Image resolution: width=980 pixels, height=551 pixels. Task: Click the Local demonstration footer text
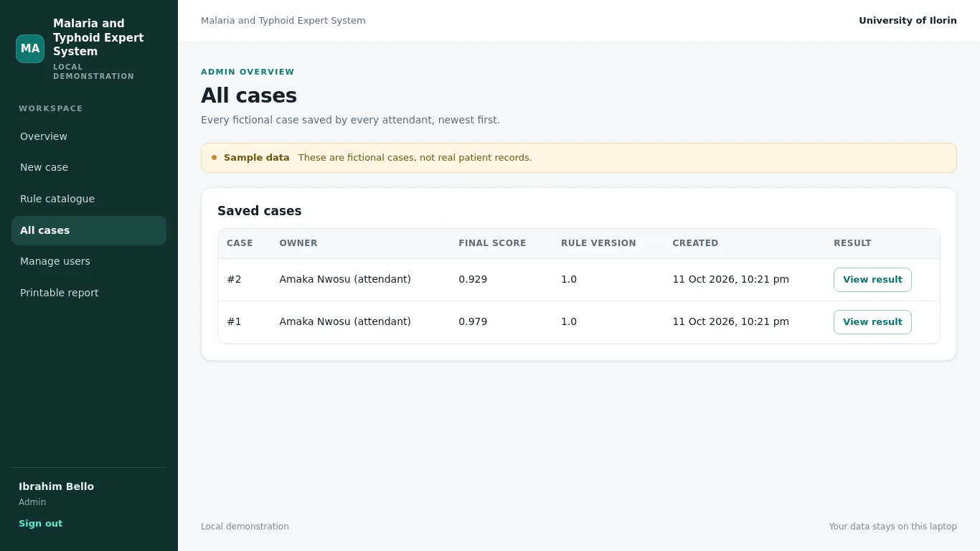[x=245, y=527]
